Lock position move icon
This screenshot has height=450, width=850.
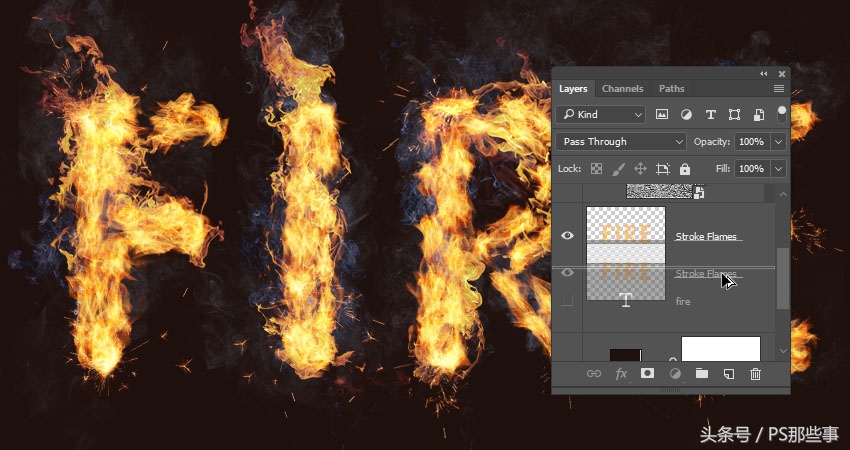click(x=640, y=169)
